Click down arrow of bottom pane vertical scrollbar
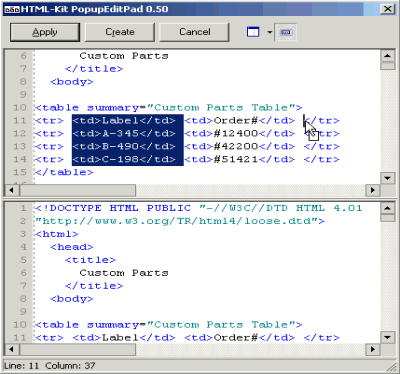The image size is (400, 374). [x=387, y=337]
